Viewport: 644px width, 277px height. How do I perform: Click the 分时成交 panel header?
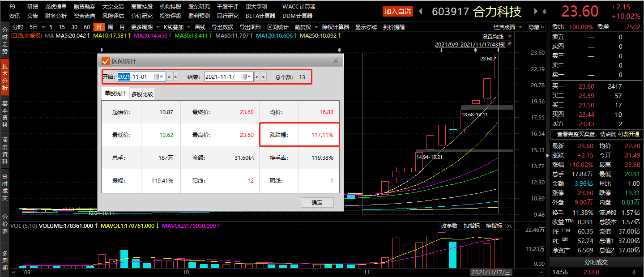click(597, 262)
